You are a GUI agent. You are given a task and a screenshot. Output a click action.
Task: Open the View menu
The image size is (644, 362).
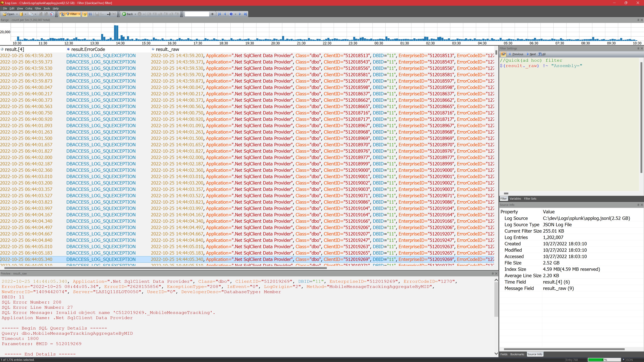click(x=20, y=8)
